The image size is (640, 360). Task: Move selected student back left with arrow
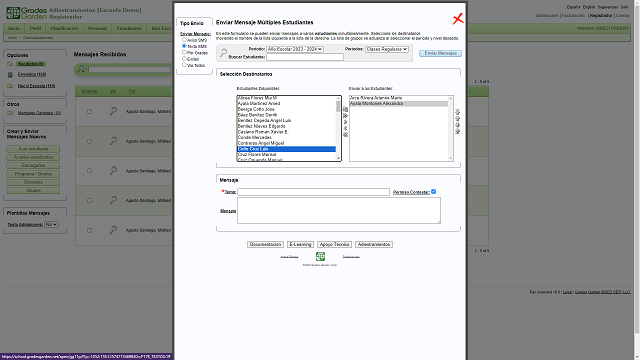(345, 128)
